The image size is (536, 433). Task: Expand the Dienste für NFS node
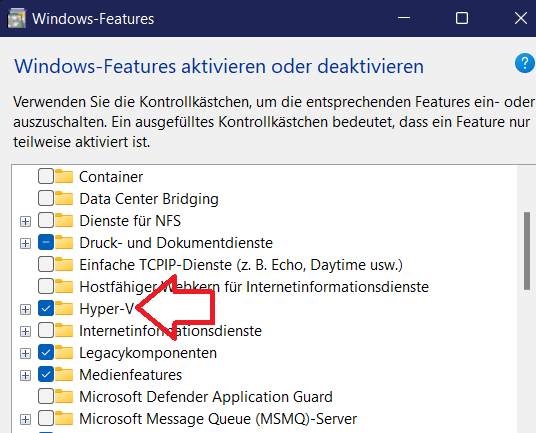click(x=25, y=221)
